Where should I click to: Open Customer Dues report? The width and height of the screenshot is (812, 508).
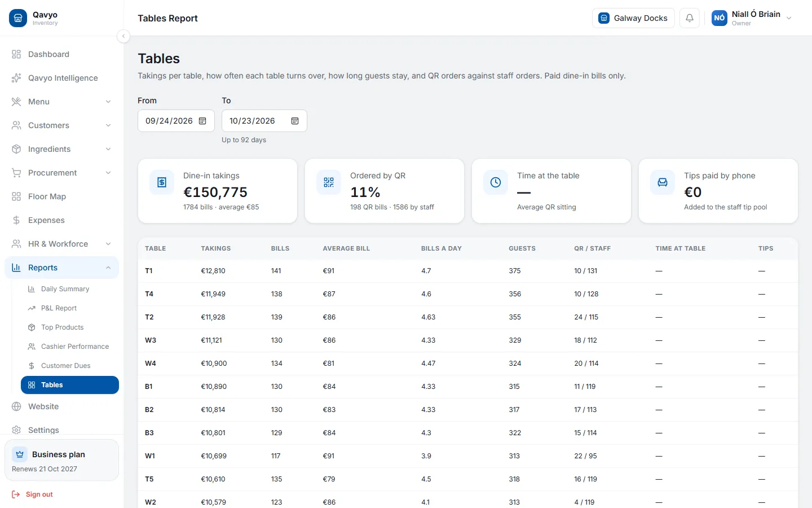click(x=70, y=366)
